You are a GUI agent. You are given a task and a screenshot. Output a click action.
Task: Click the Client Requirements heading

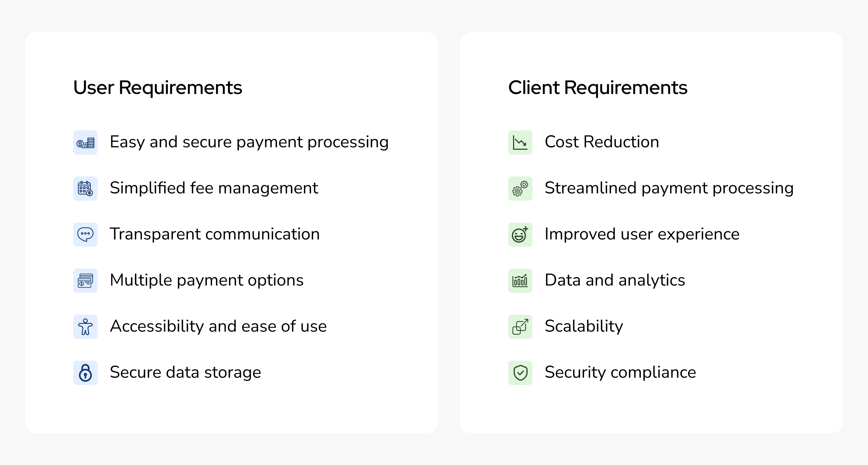pyautogui.click(x=598, y=88)
